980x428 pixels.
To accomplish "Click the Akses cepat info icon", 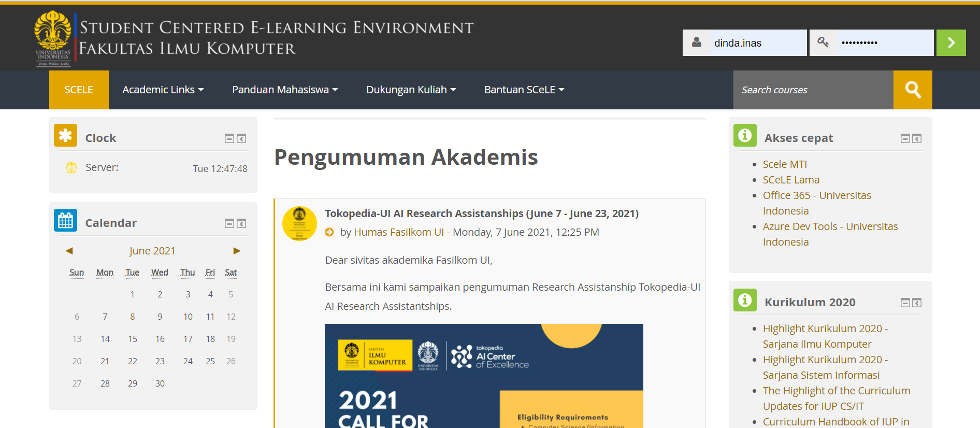I will 745,136.
